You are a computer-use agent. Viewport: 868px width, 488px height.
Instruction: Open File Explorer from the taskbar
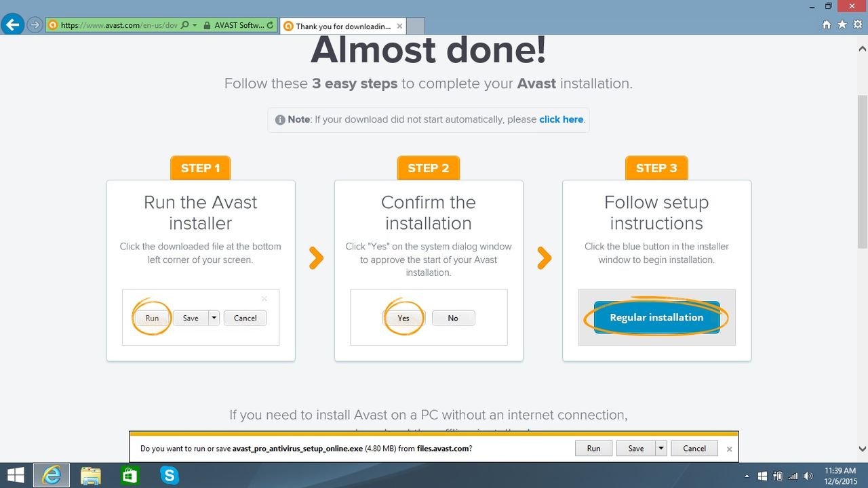coord(90,475)
